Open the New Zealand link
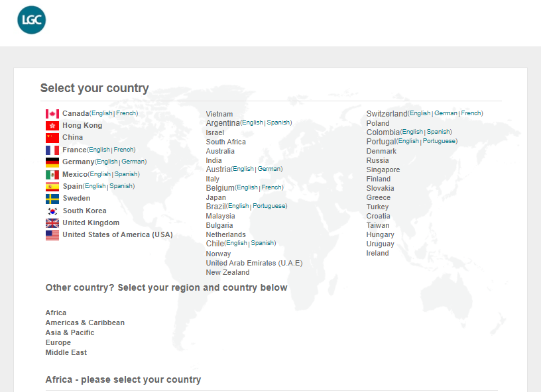This screenshot has width=541, height=392. [x=227, y=272]
